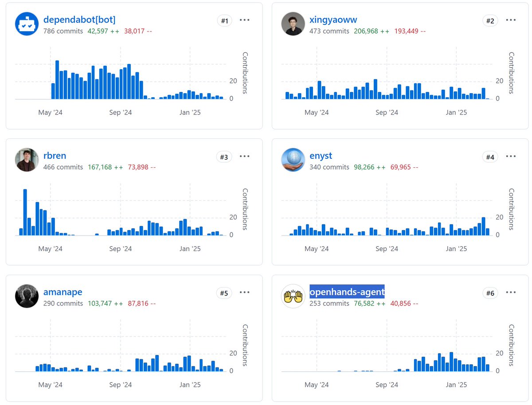Click the rbren username link
The height and width of the screenshot is (405, 532).
coord(55,156)
